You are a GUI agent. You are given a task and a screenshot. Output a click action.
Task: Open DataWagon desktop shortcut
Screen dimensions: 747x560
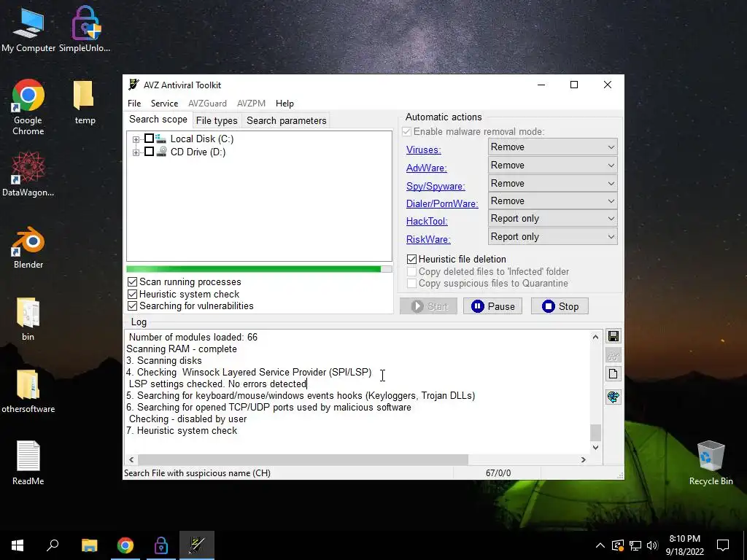[x=28, y=174]
